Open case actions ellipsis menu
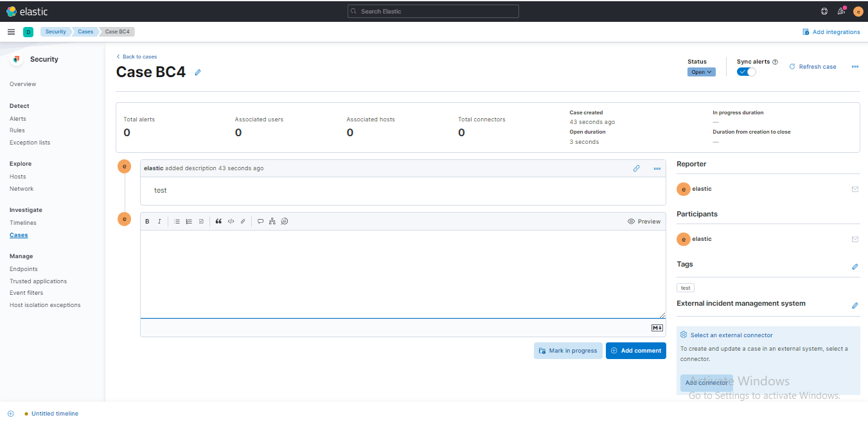This screenshot has width=868, height=422. (x=855, y=67)
